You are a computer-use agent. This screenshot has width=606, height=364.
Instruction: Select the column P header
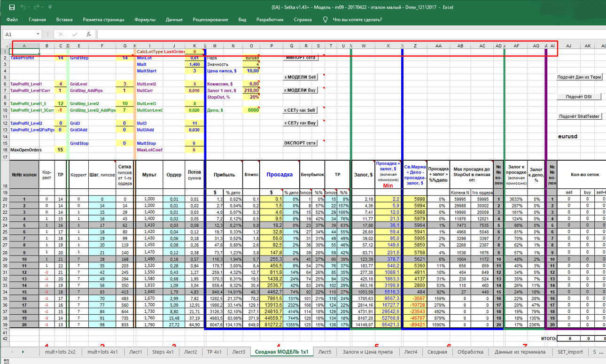(272, 46)
